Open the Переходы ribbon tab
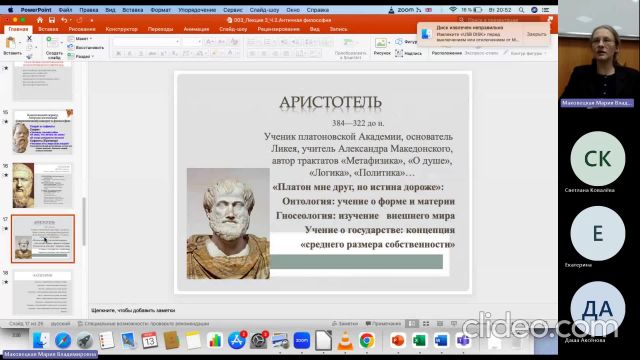The height and width of the screenshot is (360, 640). [x=160, y=29]
